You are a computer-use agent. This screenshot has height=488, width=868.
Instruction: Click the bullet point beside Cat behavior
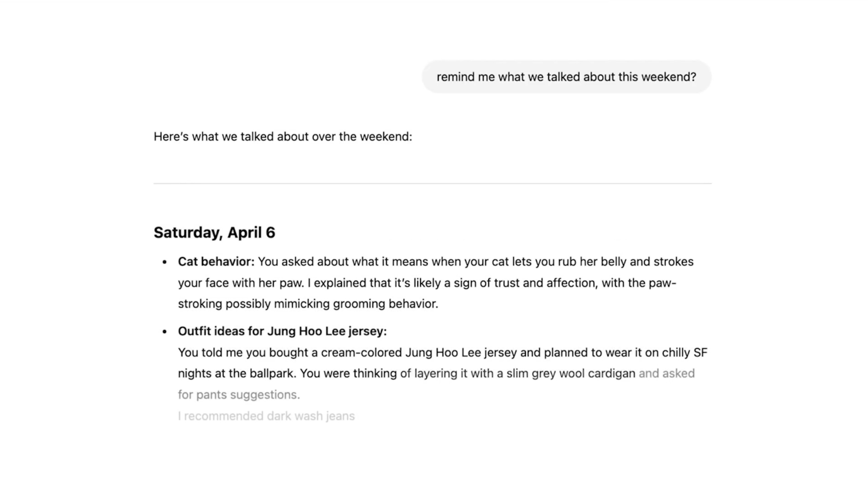(165, 262)
